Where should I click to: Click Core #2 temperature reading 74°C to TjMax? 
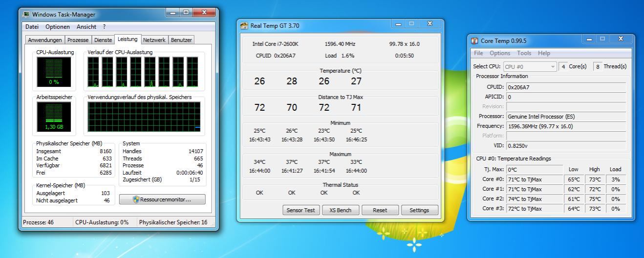tap(534, 199)
